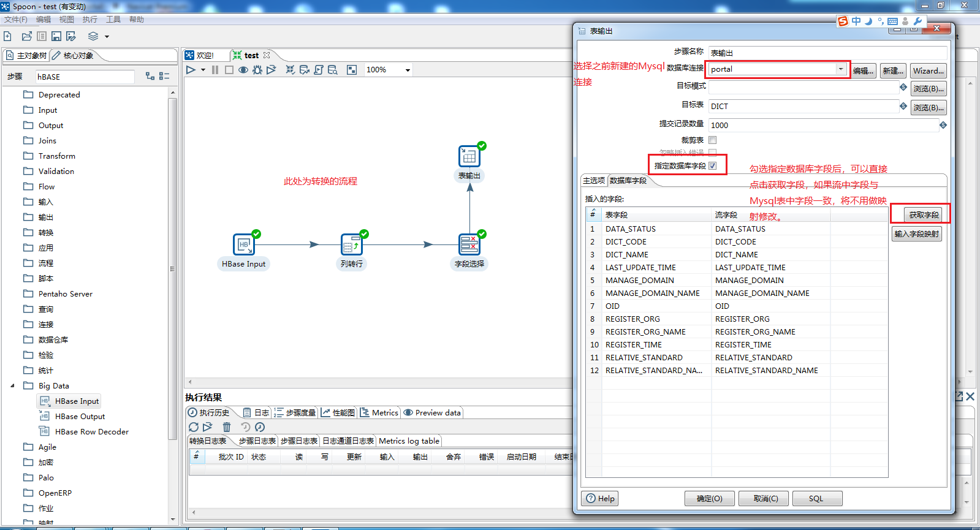Click the new file icon in toolbar
This screenshot has width=980, height=530.
point(7,36)
